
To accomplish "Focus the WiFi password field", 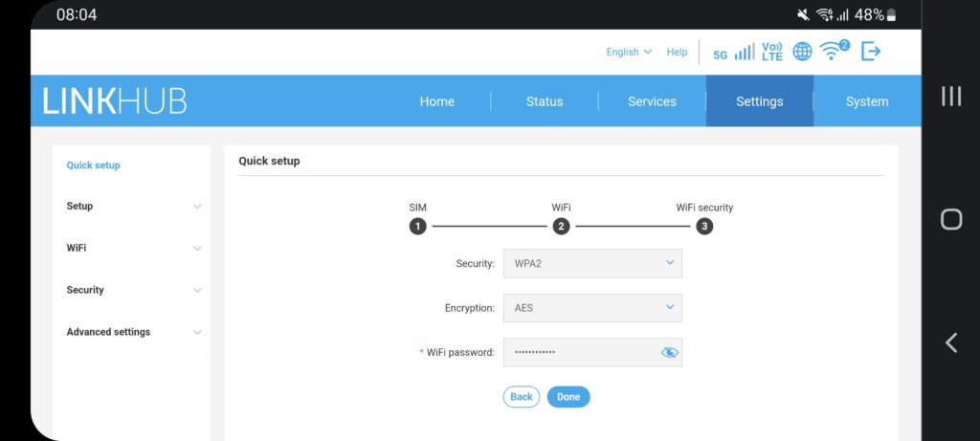I will (579, 352).
